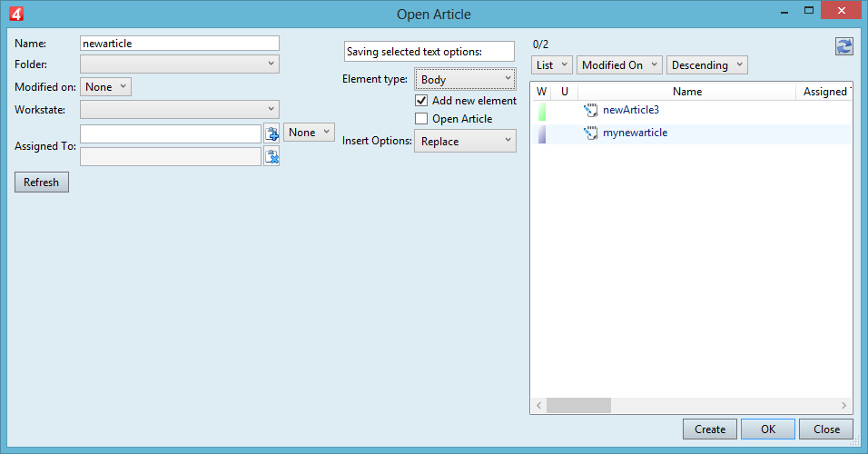This screenshot has height=454, width=868.
Task: Open the None dropdown beside Assigned To
Action: (309, 133)
